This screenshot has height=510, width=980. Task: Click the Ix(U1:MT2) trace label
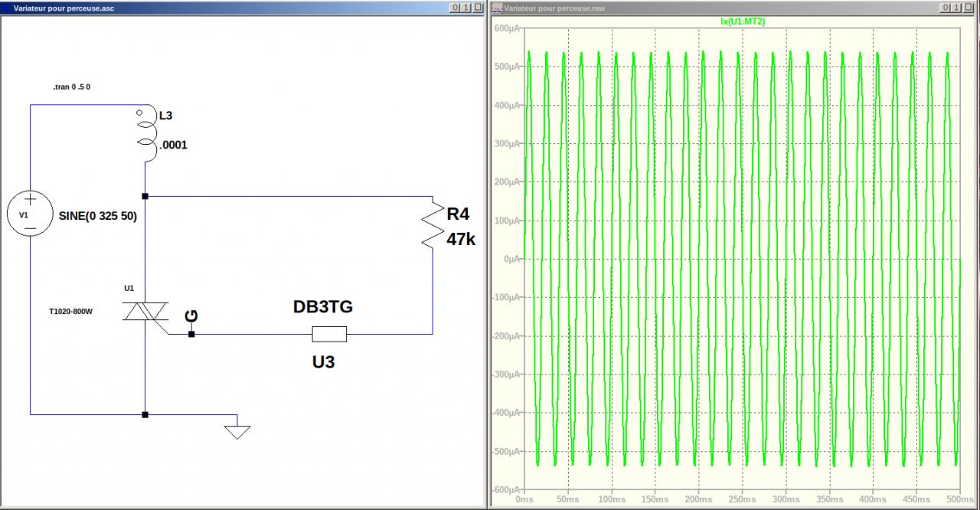(x=743, y=22)
